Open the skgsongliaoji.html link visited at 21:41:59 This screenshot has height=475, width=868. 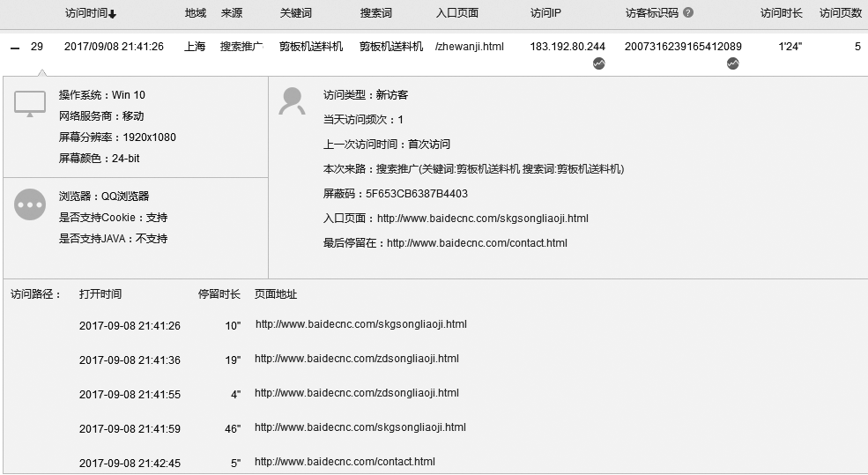click(360, 427)
